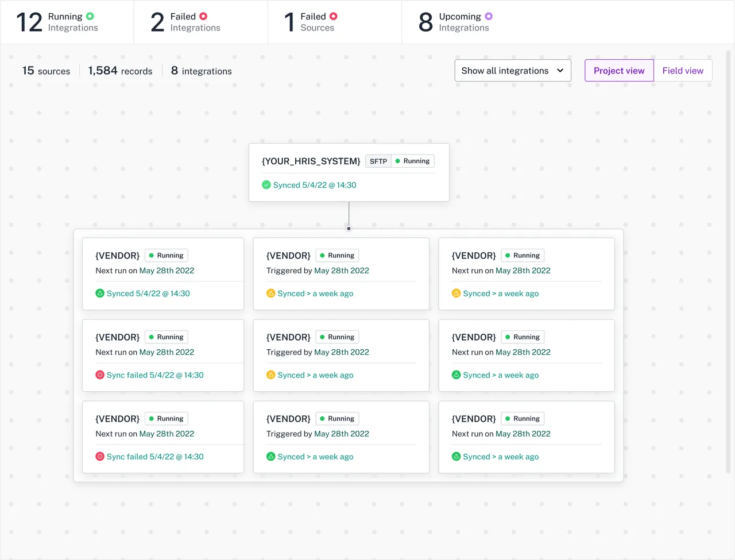The image size is (735, 560).
Task: Open Synced 5/4/22 @ 14:30 on HRIS card
Action: point(315,185)
